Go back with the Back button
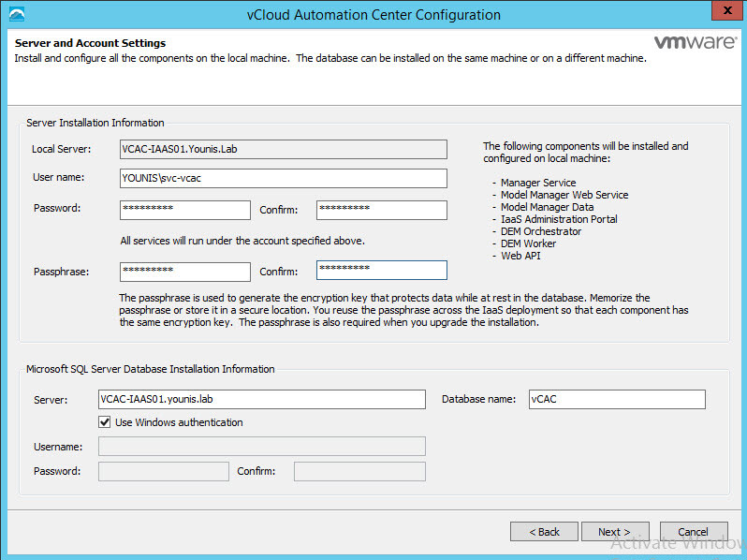This screenshot has width=747, height=560. (x=544, y=532)
